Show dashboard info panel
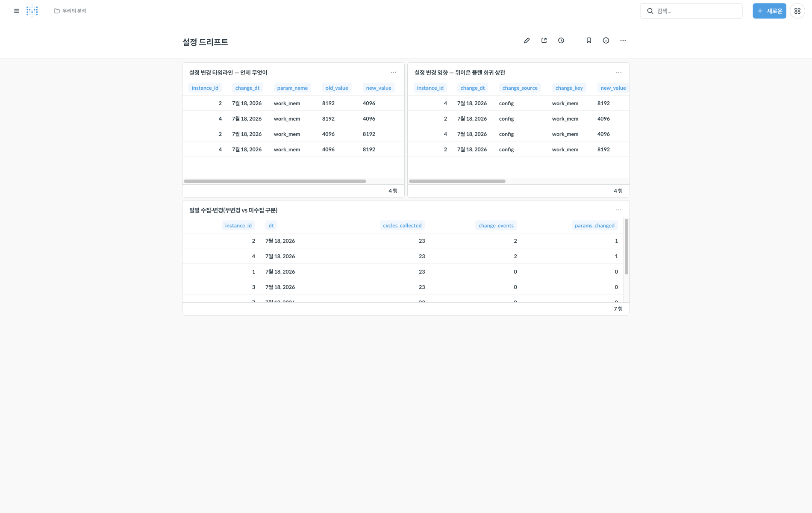 click(x=606, y=41)
